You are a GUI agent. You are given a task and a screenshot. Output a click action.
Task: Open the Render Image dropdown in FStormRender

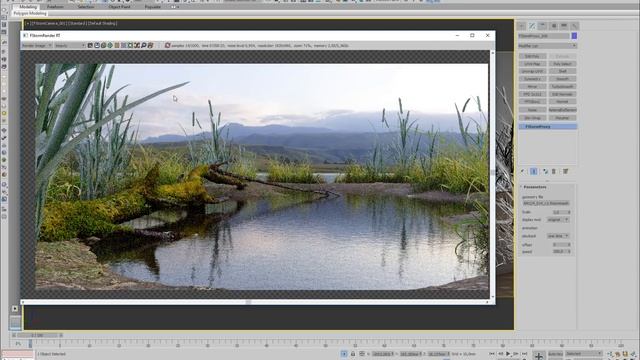37,45
